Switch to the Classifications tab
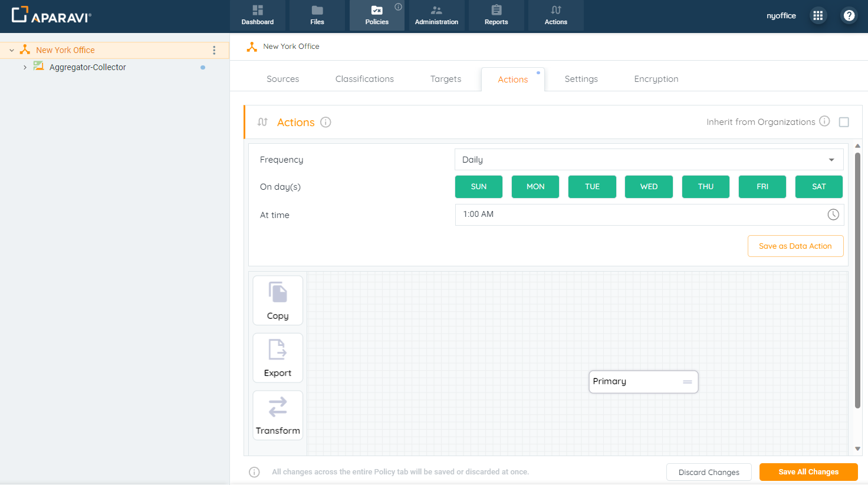Image resolution: width=868 pixels, height=485 pixels. pyautogui.click(x=364, y=79)
